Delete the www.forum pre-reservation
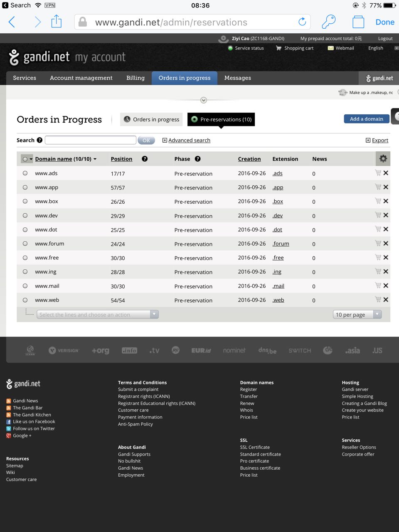Image resolution: width=399 pixels, height=532 pixels. pos(386,244)
